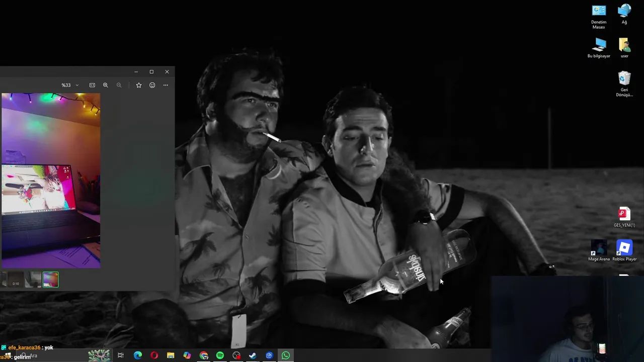Click the search highlight picture in taskbar
The width and height of the screenshot is (644, 362).
coord(99,355)
